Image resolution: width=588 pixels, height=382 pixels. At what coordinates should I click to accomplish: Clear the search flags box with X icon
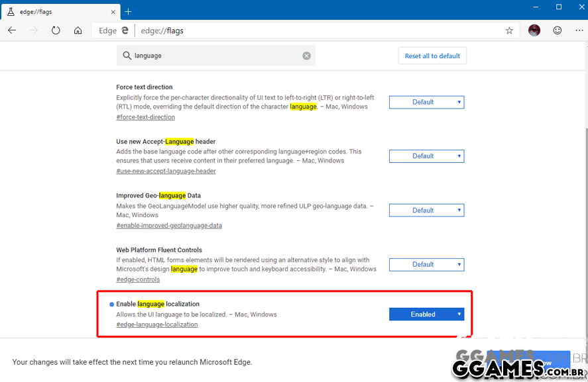306,56
